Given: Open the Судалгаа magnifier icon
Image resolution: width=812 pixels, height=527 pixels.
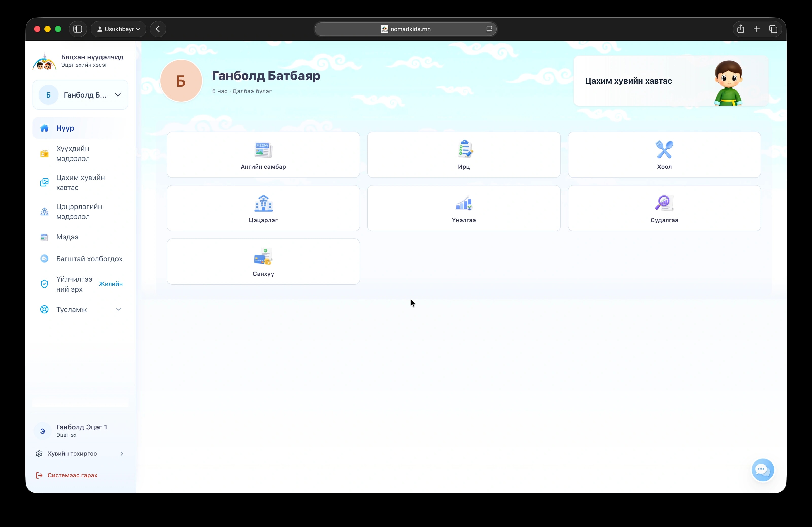Looking at the screenshot, I should (x=664, y=203).
